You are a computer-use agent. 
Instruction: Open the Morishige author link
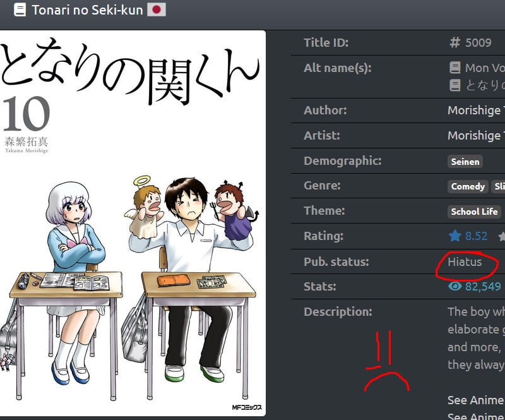tap(476, 111)
